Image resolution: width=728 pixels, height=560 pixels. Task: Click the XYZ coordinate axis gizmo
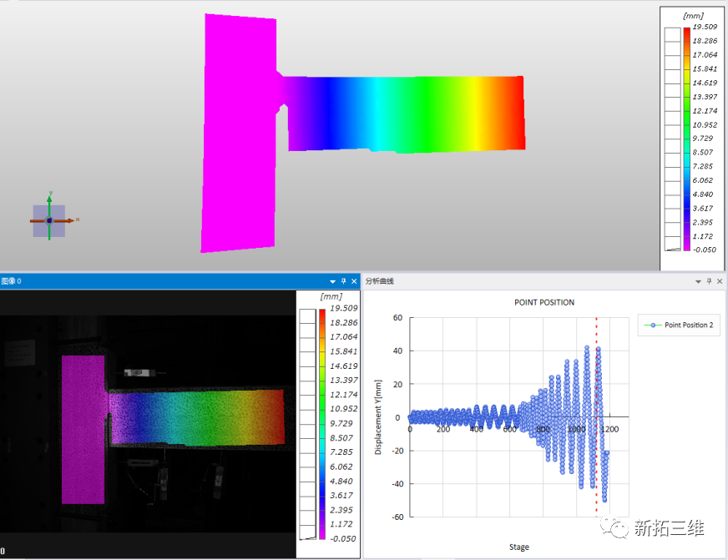coord(49,220)
